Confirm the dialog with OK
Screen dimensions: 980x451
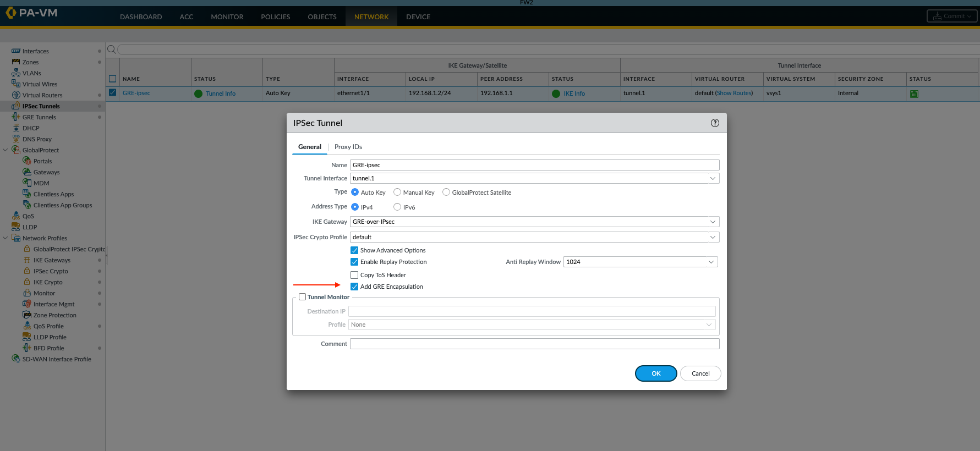[x=656, y=373]
